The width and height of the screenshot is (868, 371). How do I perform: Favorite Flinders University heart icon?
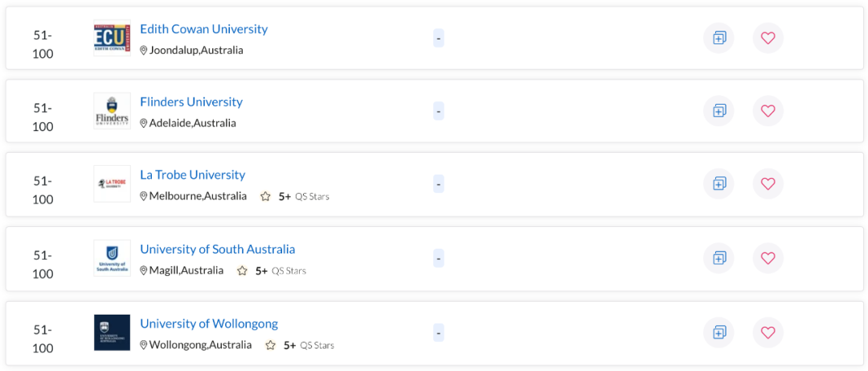pos(768,111)
